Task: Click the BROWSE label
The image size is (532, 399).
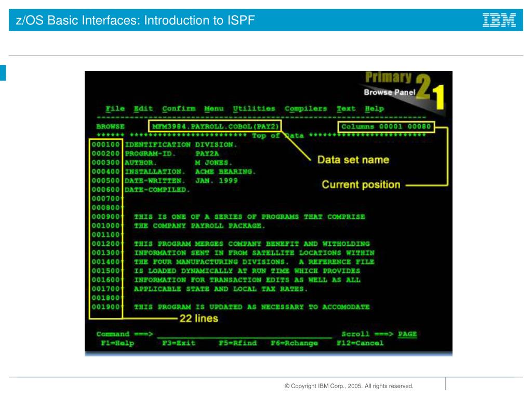Action: 110,127
